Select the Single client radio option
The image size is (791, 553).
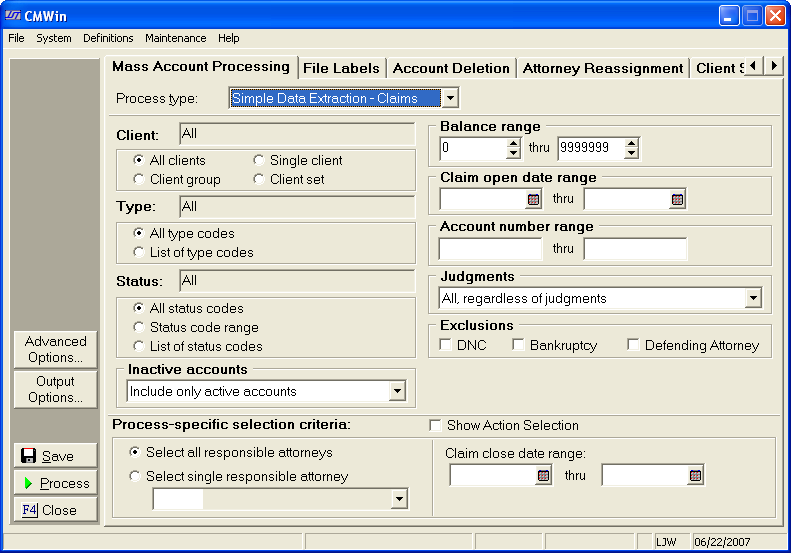click(259, 160)
